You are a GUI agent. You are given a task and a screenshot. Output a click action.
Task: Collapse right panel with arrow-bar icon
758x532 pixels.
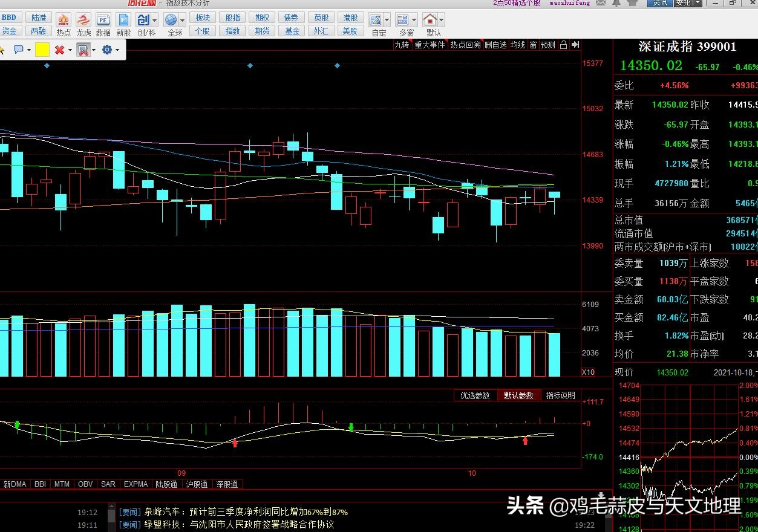coord(575,45)
